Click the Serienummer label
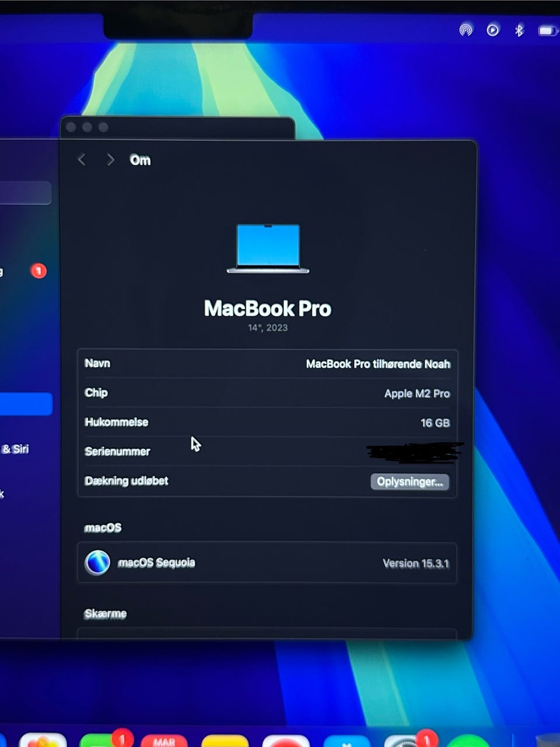The width and height of the screenshot is (560, 747). pyautogui.click(x=117, y=451)
